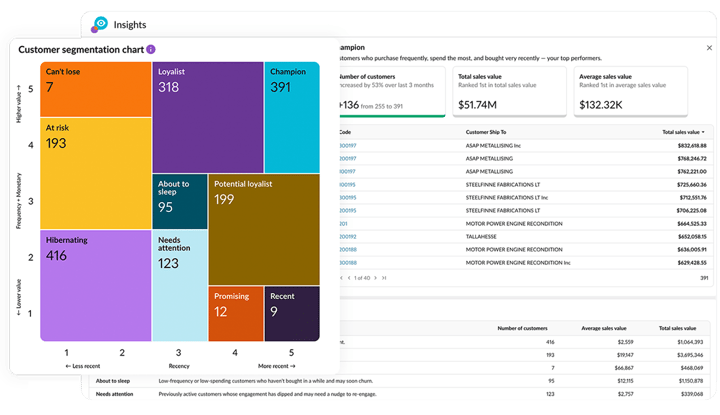720x415 pixels.
Task: Open code link for STEELFINNE FABRICATIONS LT Inc
Action: click(x=348, y=197)
